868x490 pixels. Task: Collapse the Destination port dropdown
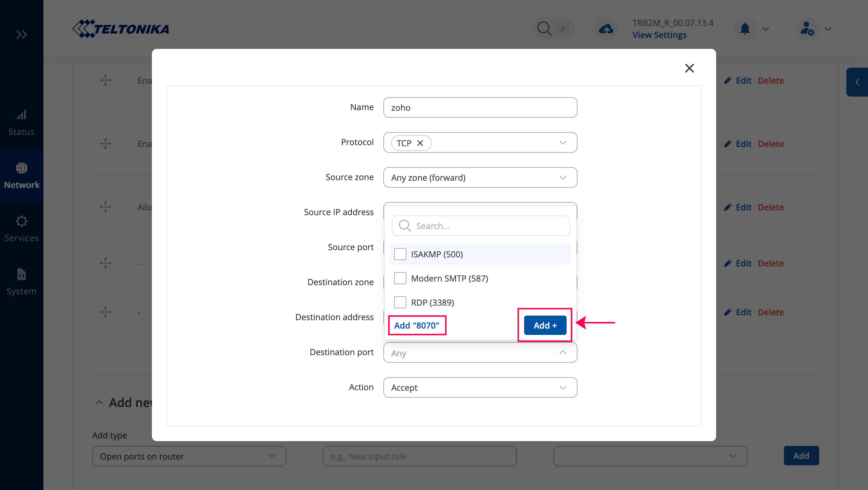(562, 352)
